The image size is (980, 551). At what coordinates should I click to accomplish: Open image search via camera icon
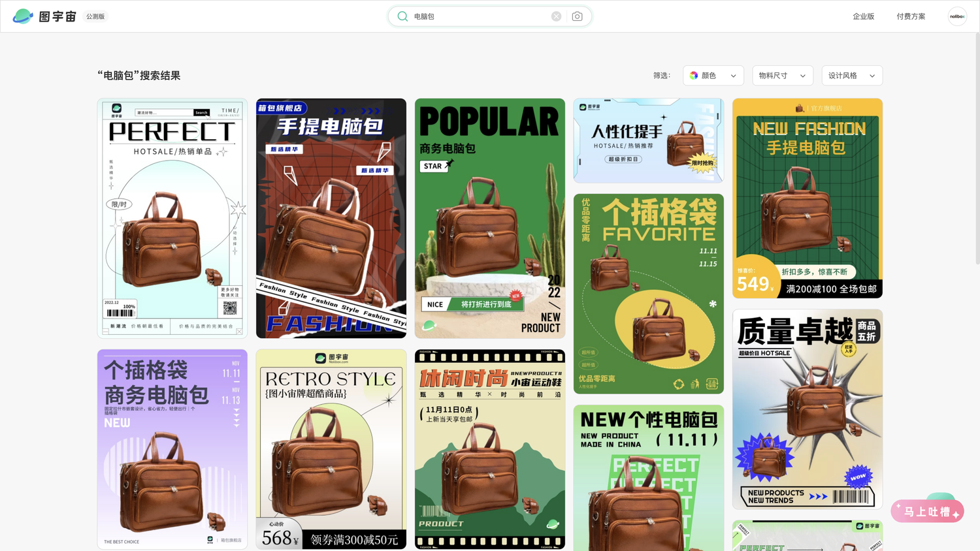tap(577, 16)
